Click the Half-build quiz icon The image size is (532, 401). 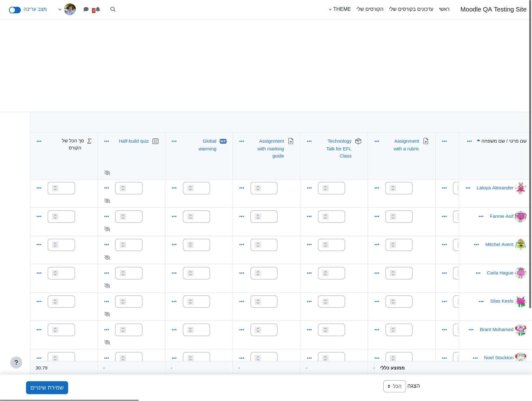point(155,141)
